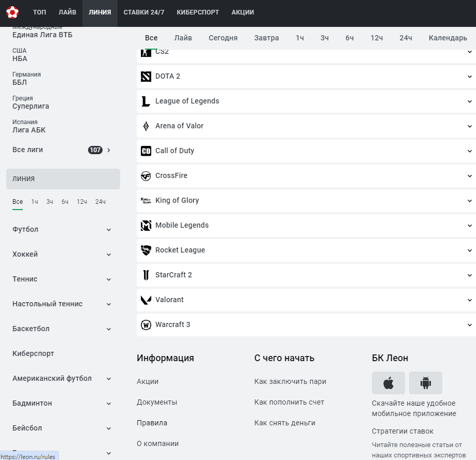Expand the Mobile Legends chevron
The image size is (476, 460).
(469, 226)
